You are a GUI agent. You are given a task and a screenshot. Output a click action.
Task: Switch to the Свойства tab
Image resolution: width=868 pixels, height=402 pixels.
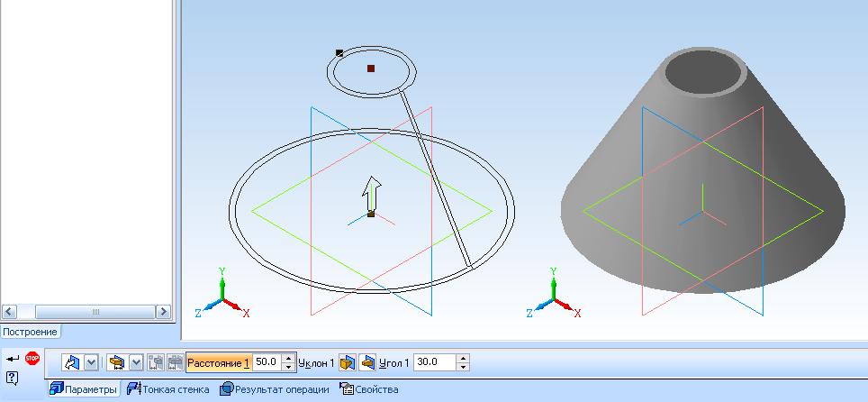(369, 389)
